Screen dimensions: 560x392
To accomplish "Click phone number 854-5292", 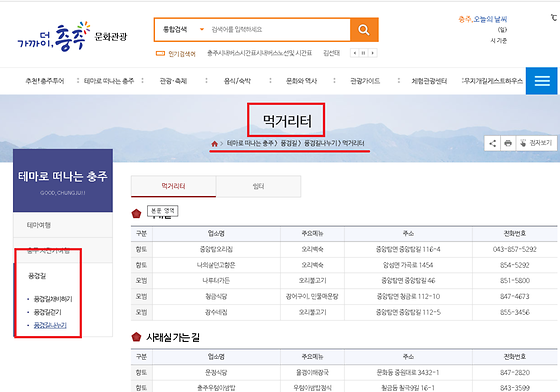I will point(515,265).
